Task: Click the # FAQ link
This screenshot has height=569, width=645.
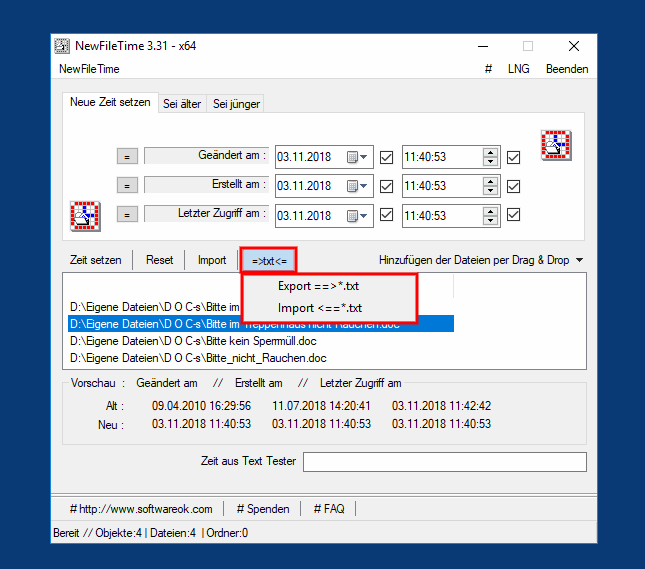Action: click(329, 509)
